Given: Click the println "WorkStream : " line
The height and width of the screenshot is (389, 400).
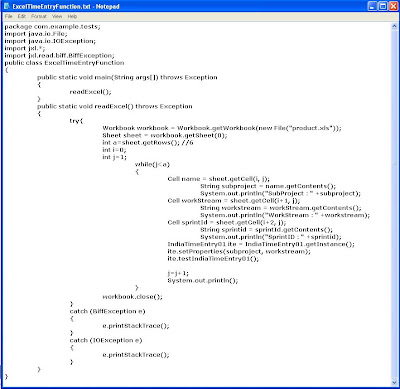Looking at the screenshot, I should pyautogui.click(x=285, y=215).
